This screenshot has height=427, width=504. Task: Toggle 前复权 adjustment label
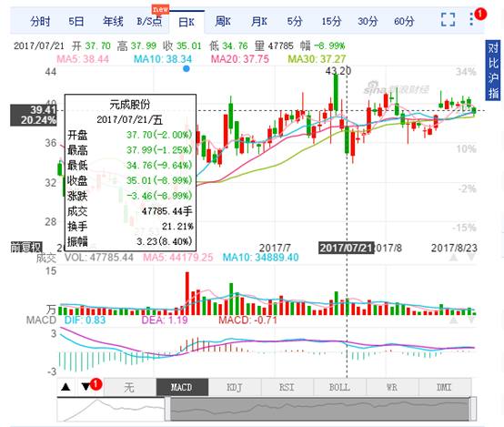pyautogui.click(x=26, y=247)
